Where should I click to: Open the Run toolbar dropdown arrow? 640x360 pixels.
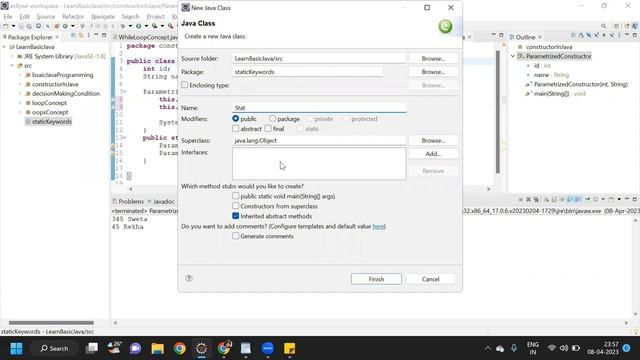pyautogui.click(x=146, y=26)
